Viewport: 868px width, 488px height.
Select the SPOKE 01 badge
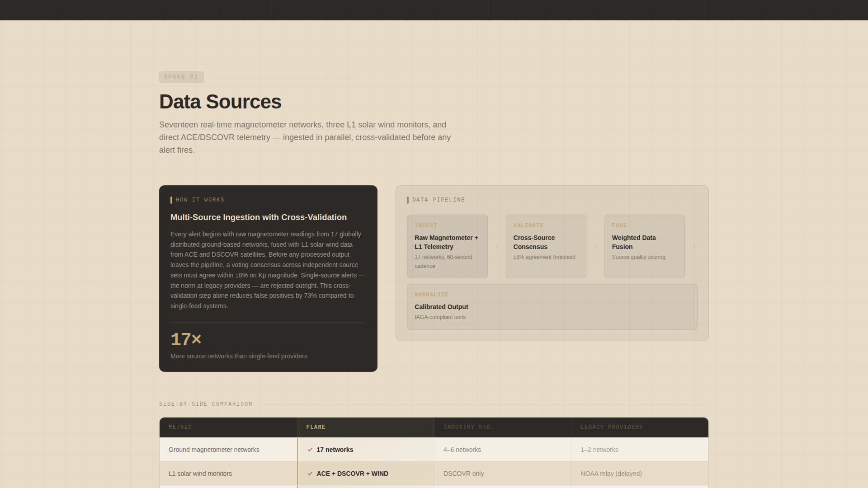coord(181,77)
